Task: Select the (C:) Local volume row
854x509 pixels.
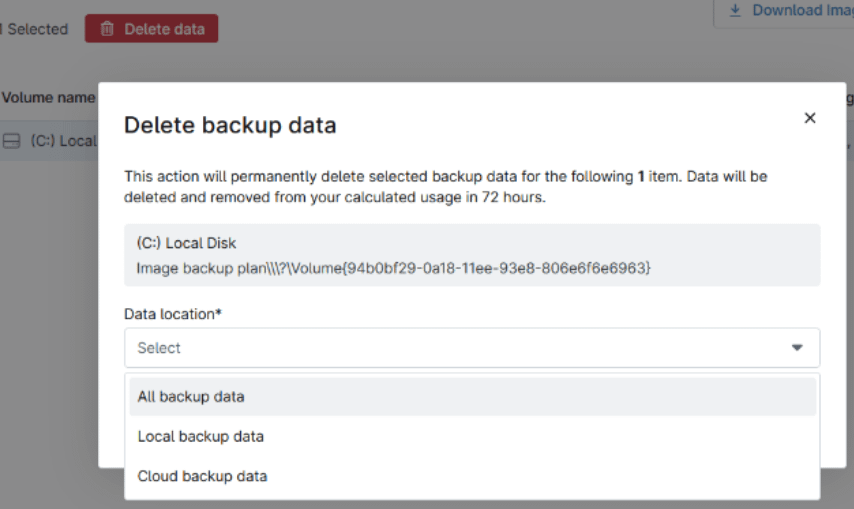Action: 62,141
